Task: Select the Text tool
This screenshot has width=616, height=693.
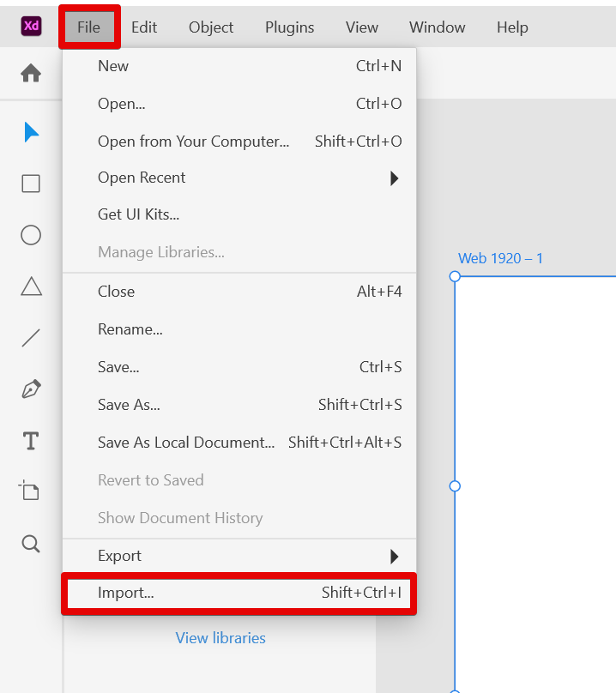Action: [x=31, y=442]
